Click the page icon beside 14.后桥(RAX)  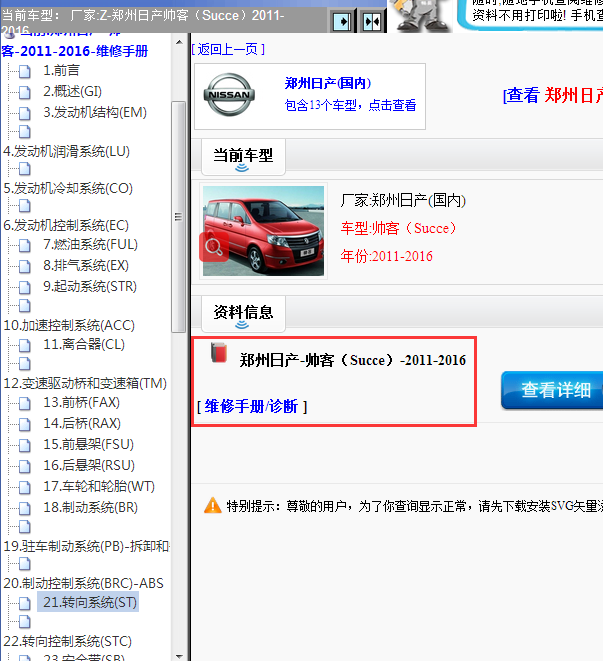point(25,424)
